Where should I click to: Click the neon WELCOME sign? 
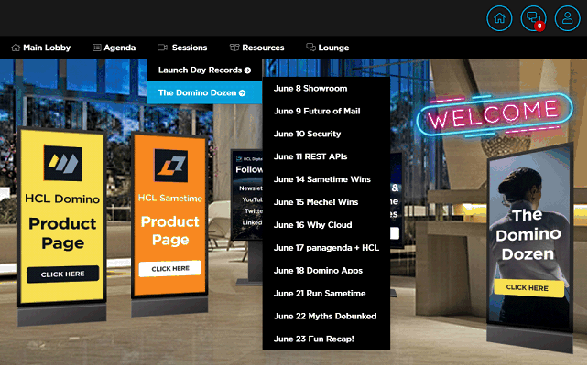pyautogui.click(x=495, y=113)
